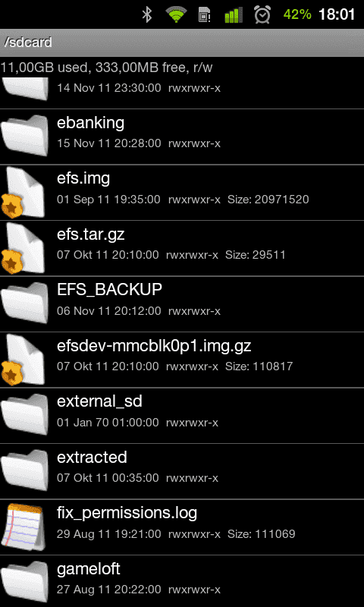Tap the Wi-Fi signal icon

[176, 14]
